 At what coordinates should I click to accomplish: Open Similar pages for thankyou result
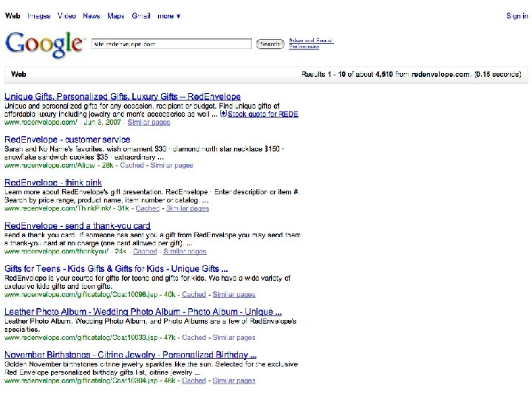pos(185,251)
